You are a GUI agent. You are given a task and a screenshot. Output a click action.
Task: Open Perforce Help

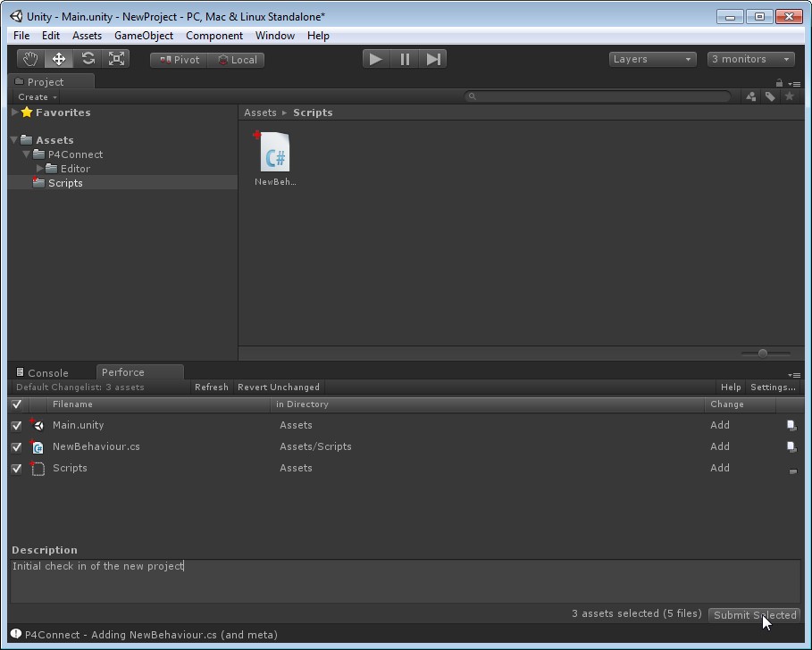tap(731, 387)
